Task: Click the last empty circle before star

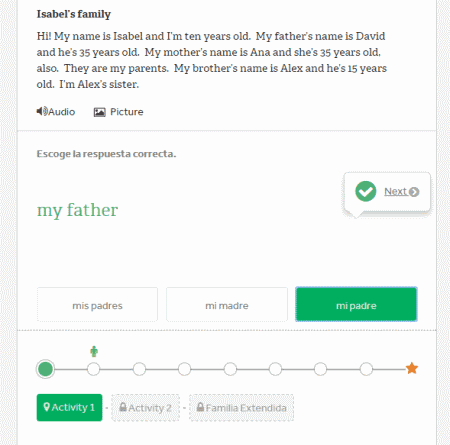Action: point(366,369)
